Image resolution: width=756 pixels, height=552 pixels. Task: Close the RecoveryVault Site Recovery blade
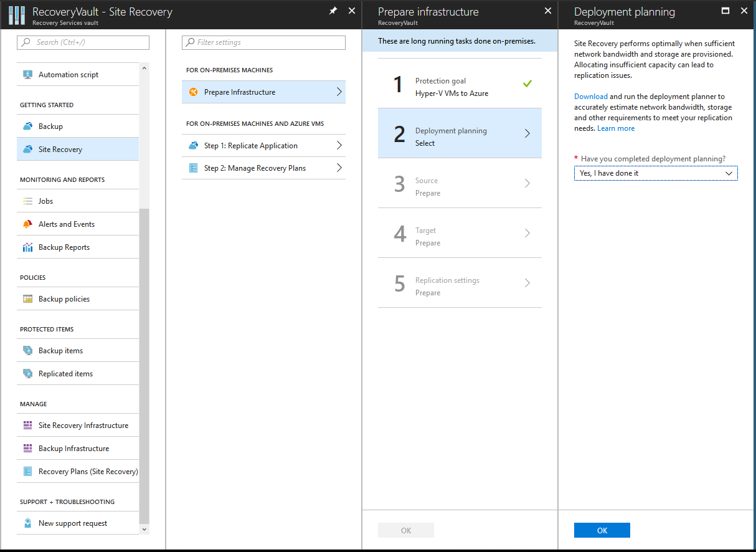[352, 11]
